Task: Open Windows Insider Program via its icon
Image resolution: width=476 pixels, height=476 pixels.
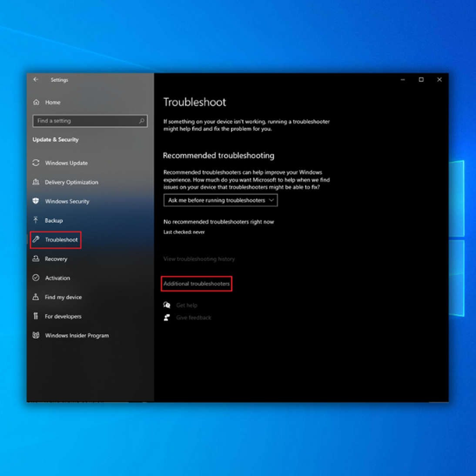Action: point(36,335)
